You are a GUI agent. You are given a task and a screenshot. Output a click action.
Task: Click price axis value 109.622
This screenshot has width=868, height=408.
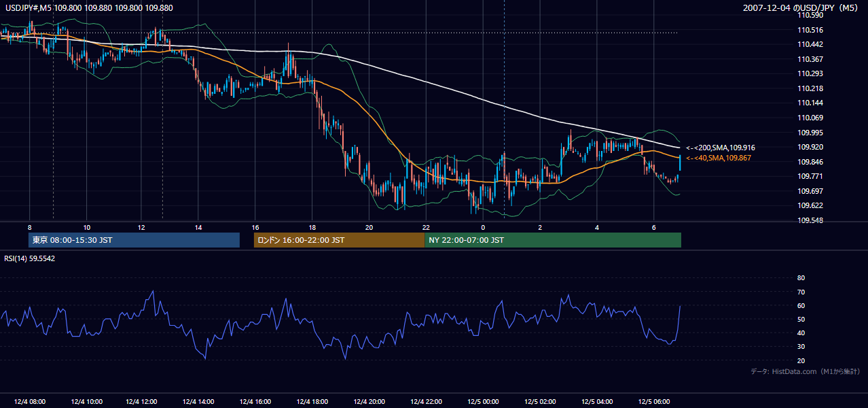811,205
